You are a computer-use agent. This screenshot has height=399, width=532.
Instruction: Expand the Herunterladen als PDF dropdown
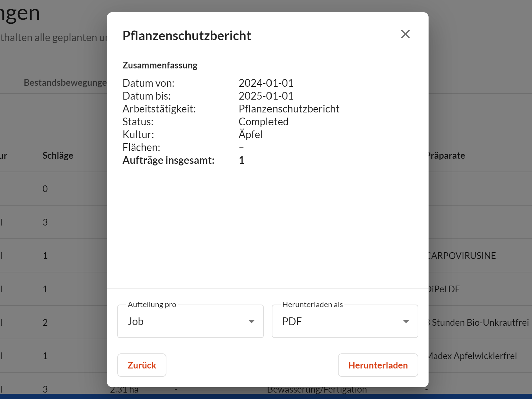point(344,321)
